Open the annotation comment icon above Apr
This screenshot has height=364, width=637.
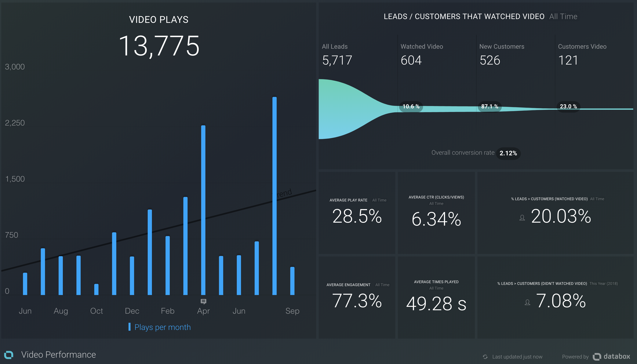[x=203, y=302]
